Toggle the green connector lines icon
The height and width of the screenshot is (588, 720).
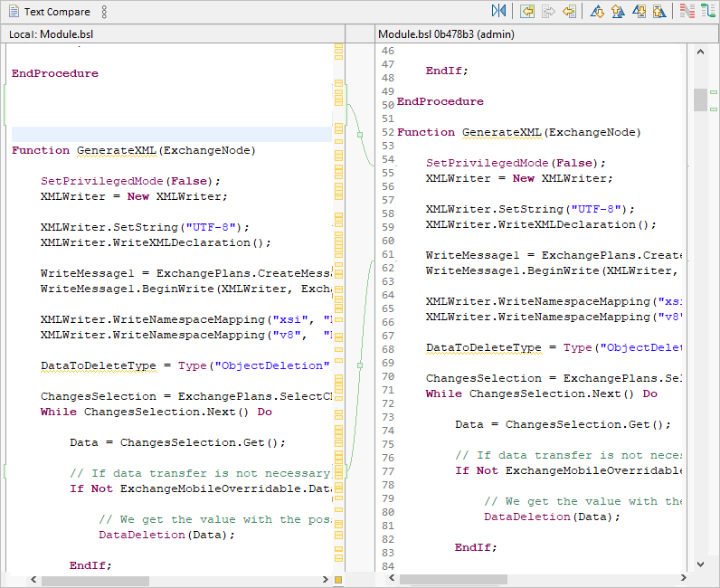pos(707,12)
